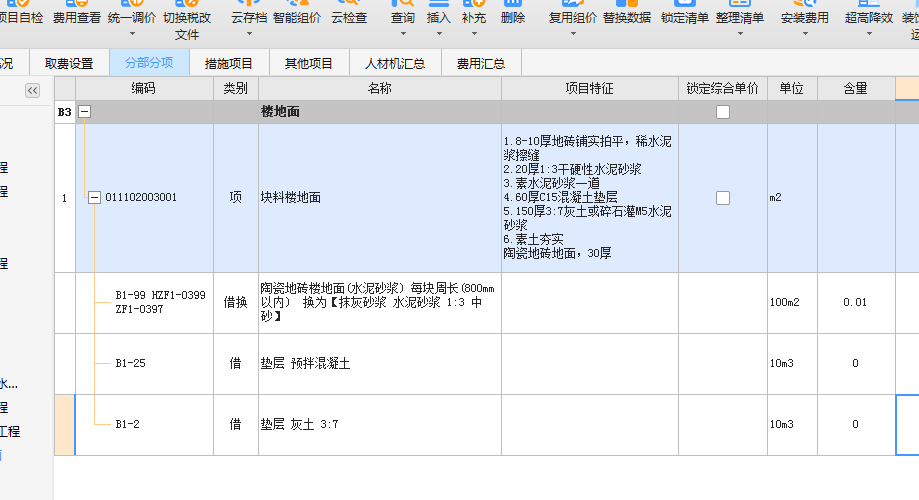This screenshot has width=919, height=500.
Task: Select row number 1 header
Action: point(64,198)
